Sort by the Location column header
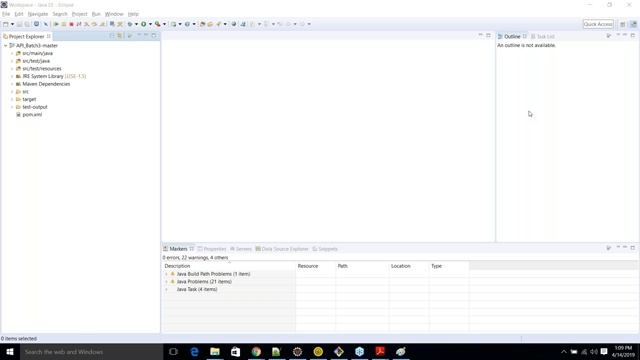The image size is (640, 360). pos(409,266)
